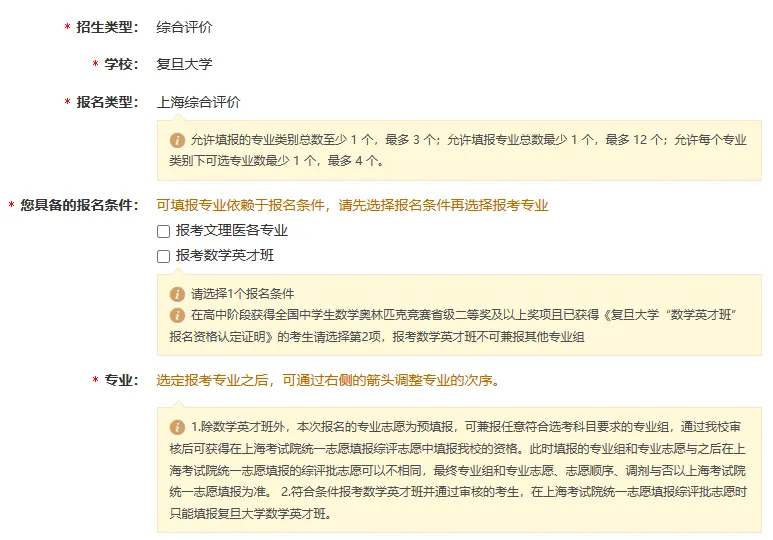
Task: Click the 报考文理医各专业 option label
Action: click(232, 230)
